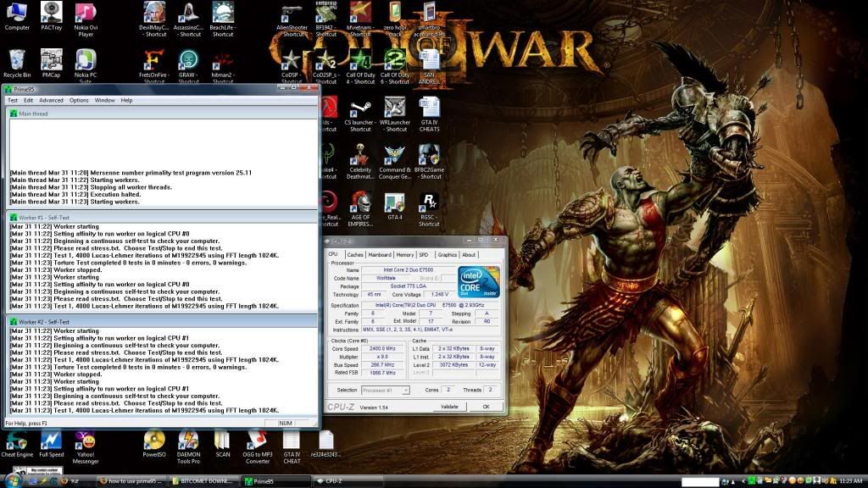This screenshot has height=488, width=868.
Task: Click Validate button in CPU-Z
Action: tap(449, 407)
